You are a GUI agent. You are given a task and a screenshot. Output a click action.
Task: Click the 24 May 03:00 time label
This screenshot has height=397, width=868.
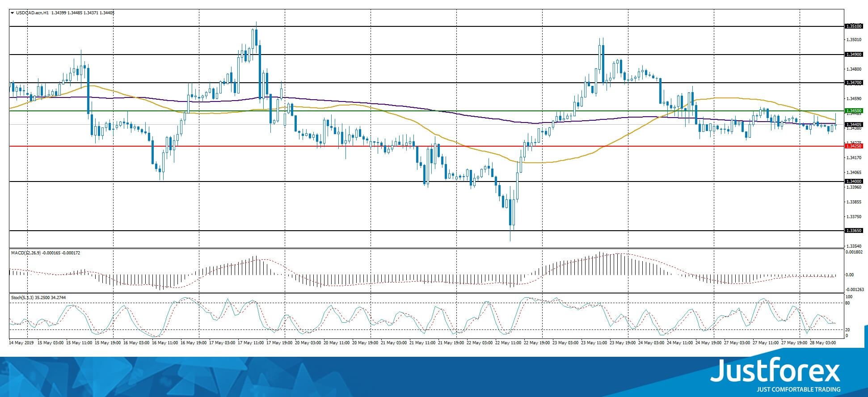coord(651,343)
